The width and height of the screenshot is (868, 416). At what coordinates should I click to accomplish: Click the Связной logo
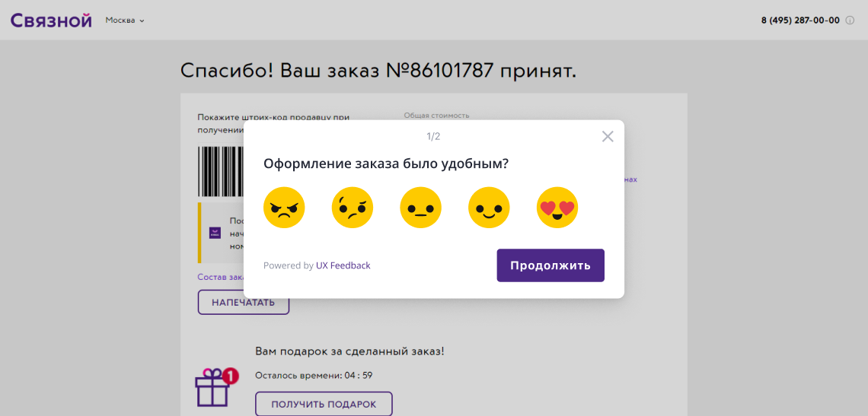(51, 21)
